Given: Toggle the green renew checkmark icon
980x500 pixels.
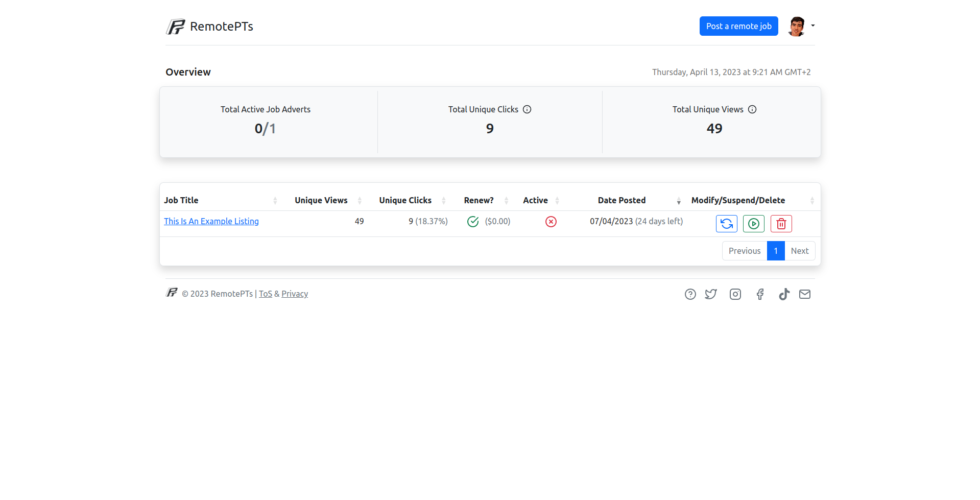Looking at the screenshot, I should 473,222.
